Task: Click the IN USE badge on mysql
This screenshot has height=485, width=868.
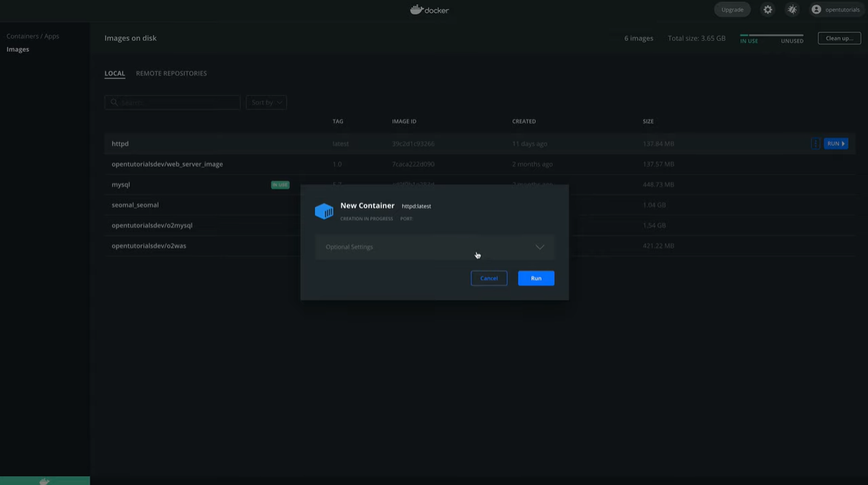Action: pyautogui.click(x=280, y=184)
